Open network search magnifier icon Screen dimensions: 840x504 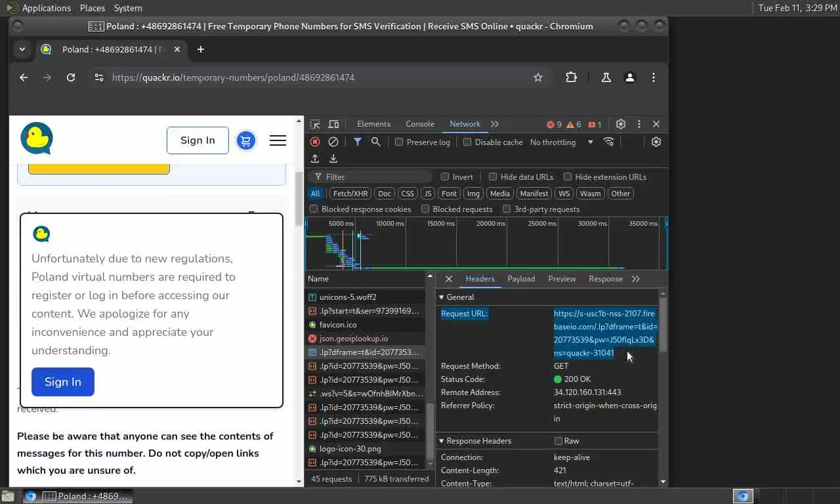click(376, 142)
